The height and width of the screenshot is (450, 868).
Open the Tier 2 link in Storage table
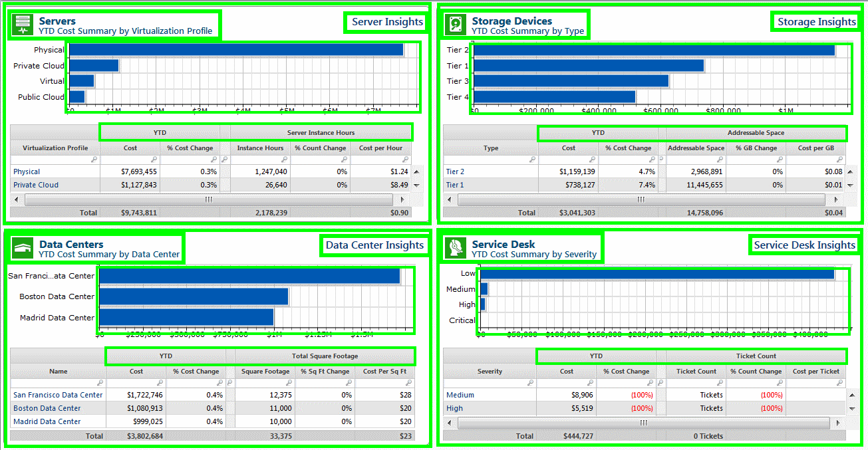click(x=455, y=172)
